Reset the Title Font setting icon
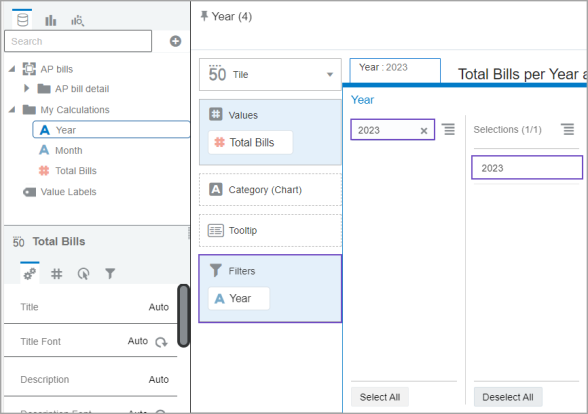Screen dimensions: 588x414 (161, 342)
